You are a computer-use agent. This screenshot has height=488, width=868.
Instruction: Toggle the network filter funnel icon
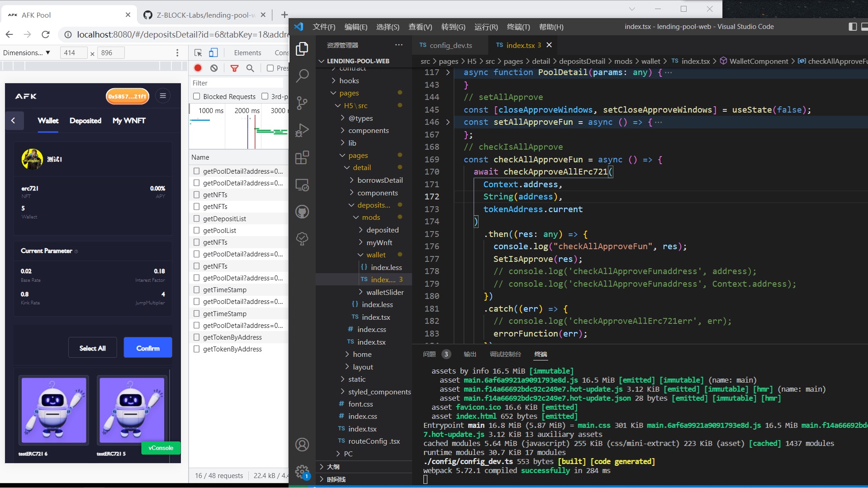tap(234, 68)
